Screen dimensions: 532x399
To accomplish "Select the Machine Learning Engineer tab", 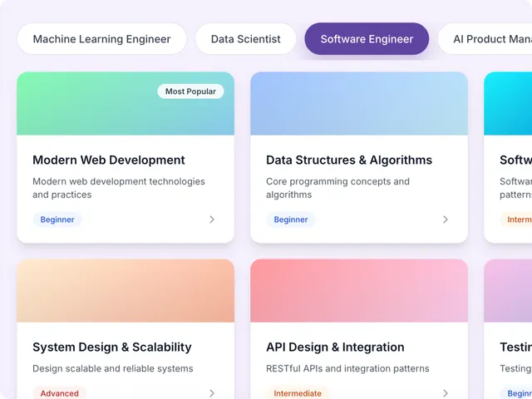I will (x=101, y=39).
